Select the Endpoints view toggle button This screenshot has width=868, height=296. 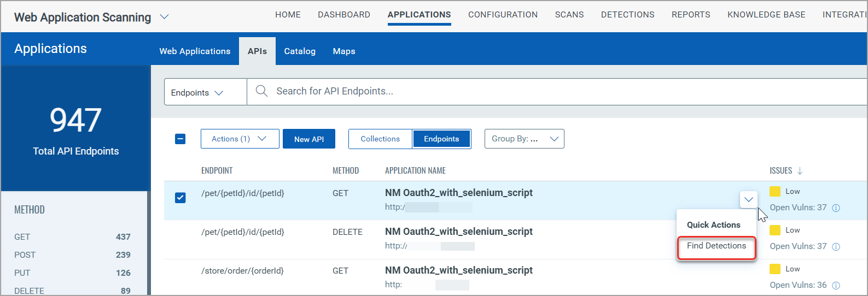[x=441, y=139]
